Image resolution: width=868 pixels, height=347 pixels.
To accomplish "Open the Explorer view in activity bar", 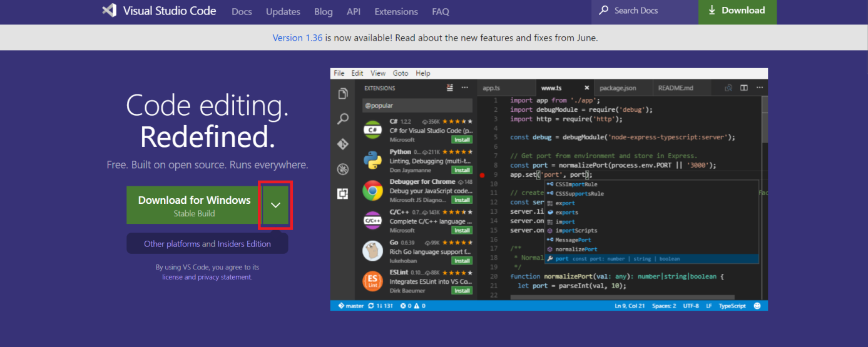I will click(342, 94).
